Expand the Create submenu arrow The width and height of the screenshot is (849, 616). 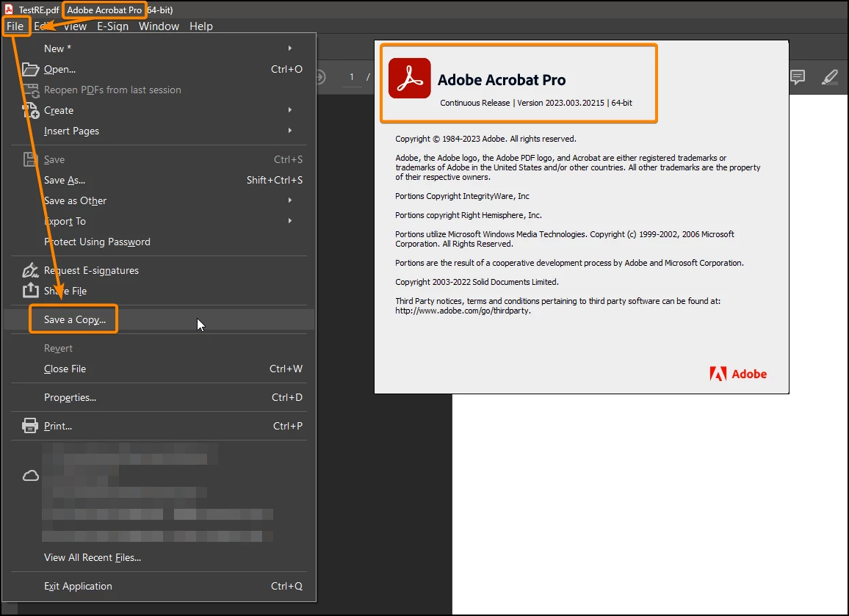pos(290,110)
